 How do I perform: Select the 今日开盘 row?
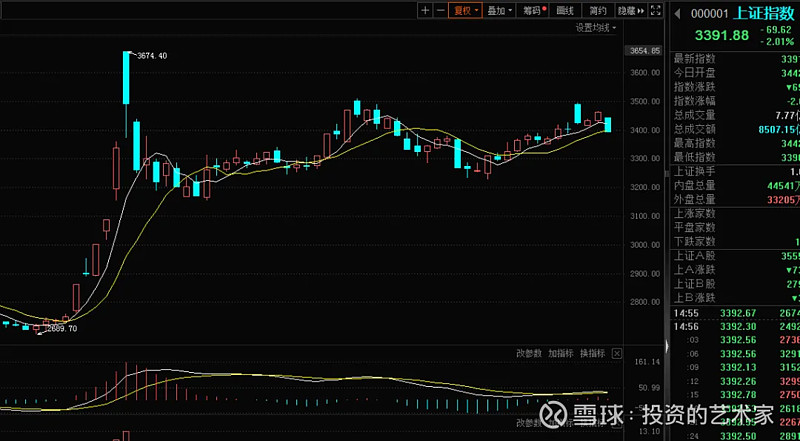click(735, 73)
